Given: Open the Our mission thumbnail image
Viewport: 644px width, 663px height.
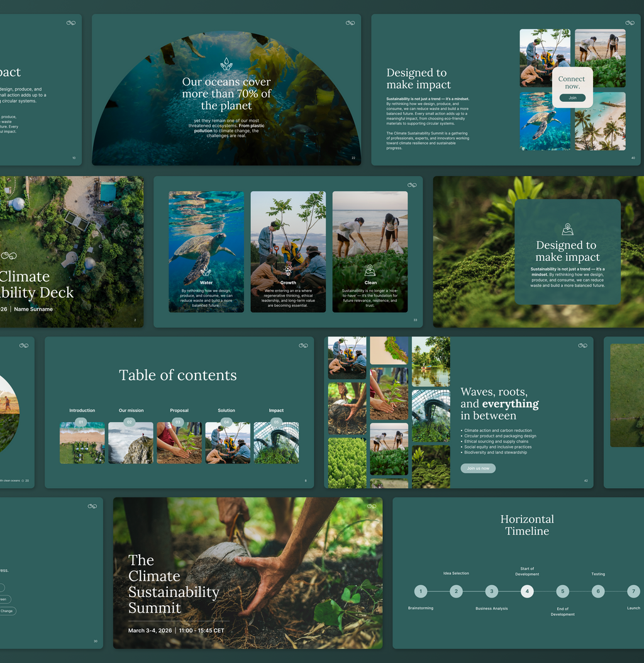Looking at the screenshot, I should (x=131, y=444).
